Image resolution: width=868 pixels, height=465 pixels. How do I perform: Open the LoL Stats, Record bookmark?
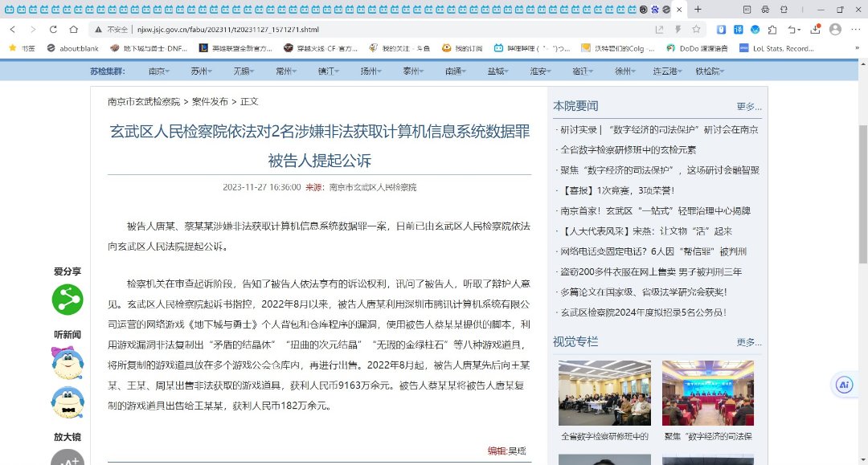[x=776, y=48]
